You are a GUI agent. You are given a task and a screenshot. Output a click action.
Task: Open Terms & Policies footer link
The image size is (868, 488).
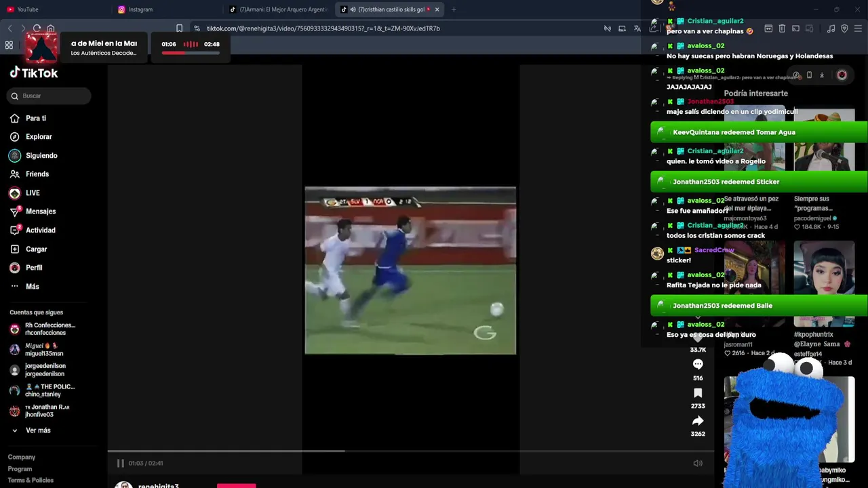(31, 481)
